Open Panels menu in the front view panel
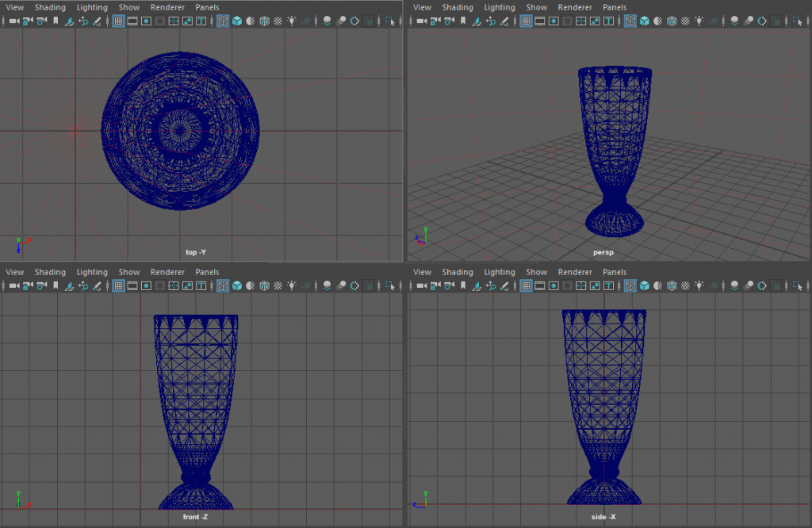 (207, 272)
